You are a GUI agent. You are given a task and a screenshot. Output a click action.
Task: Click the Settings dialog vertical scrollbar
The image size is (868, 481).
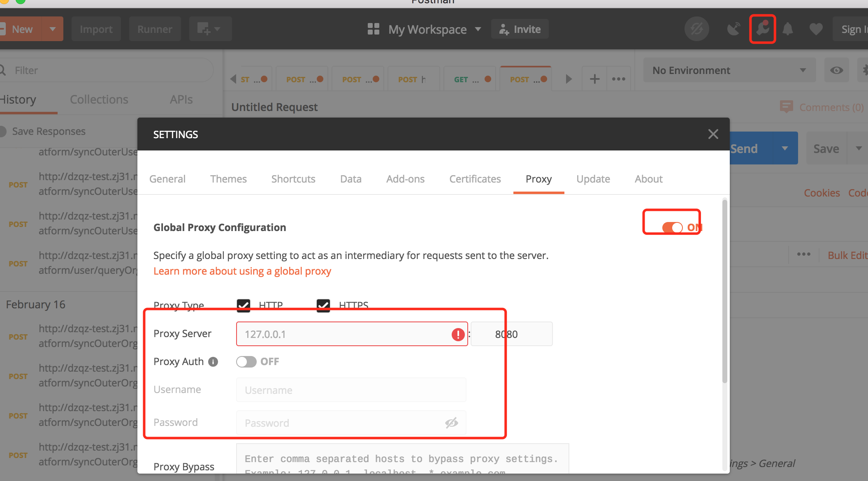724,291
